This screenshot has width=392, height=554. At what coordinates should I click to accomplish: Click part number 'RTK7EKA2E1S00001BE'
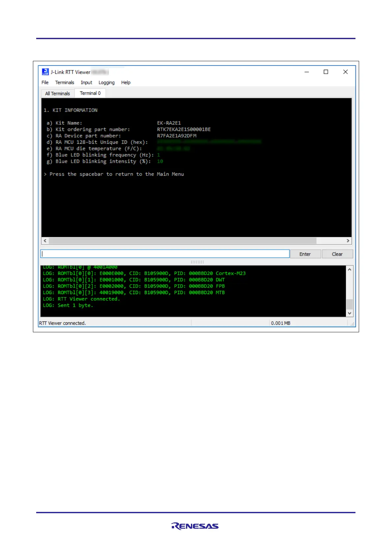click(x=184, y=129)
